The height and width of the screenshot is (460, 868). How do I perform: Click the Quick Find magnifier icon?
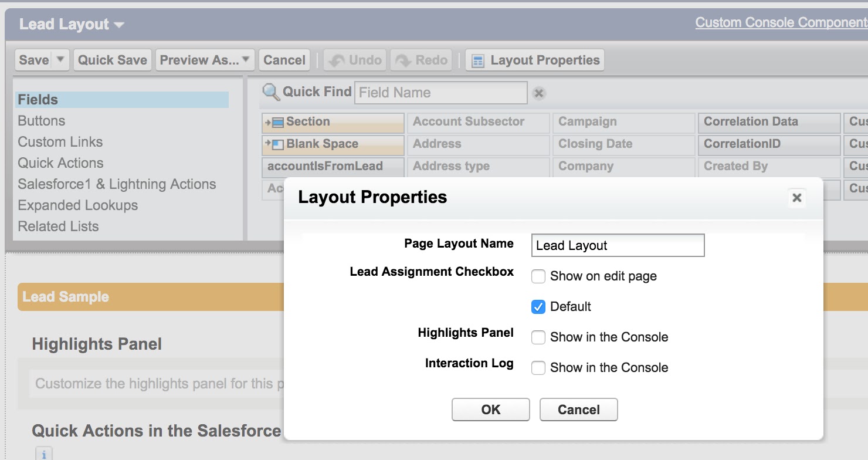pyautogui.click(x=270, y=92)
